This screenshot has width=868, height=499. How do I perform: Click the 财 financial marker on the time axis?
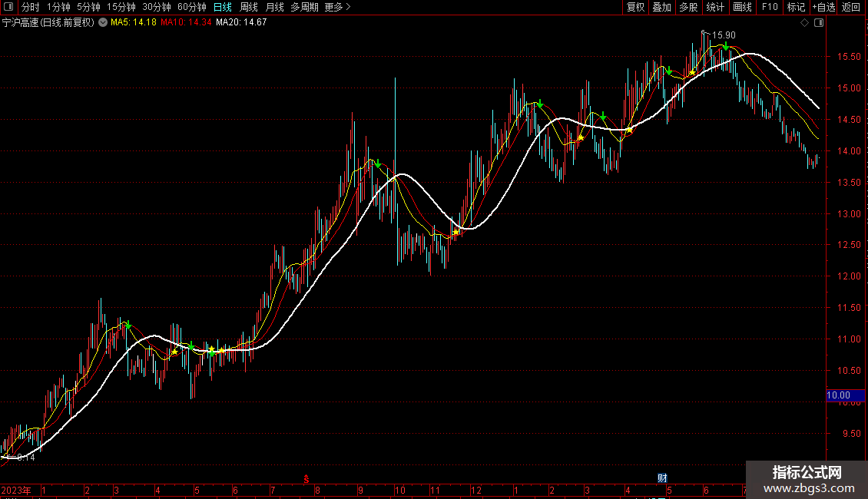point(662,478)
